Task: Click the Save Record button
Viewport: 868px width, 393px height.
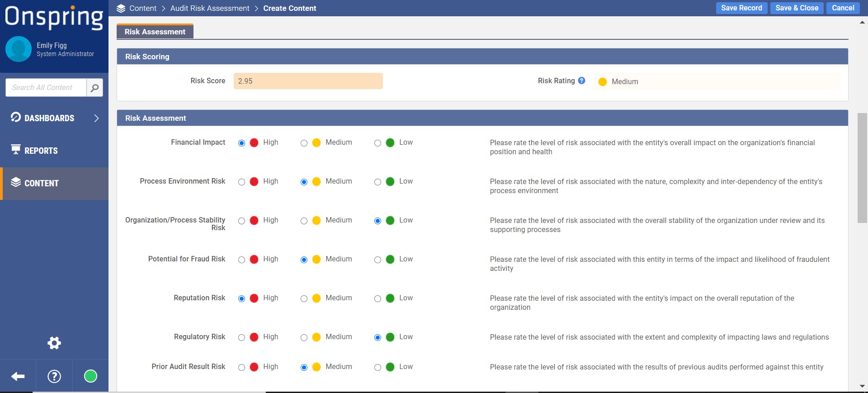Action: (741, 8)
